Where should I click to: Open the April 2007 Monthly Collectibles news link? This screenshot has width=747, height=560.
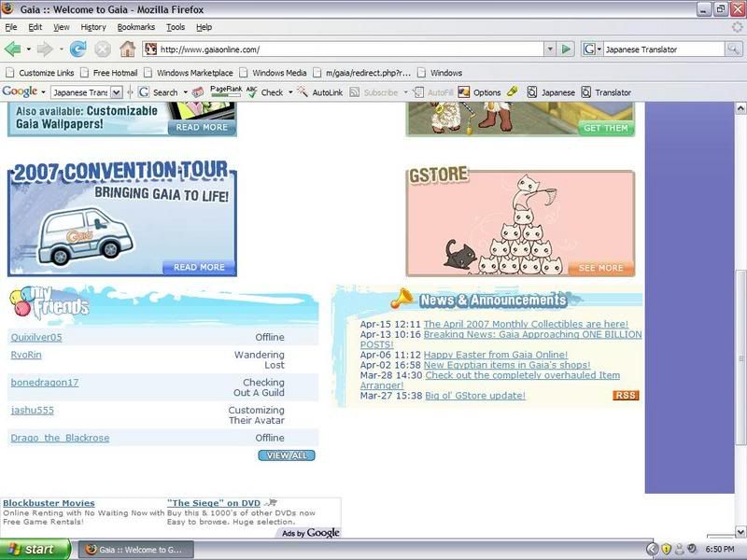(x=526, y=324)
